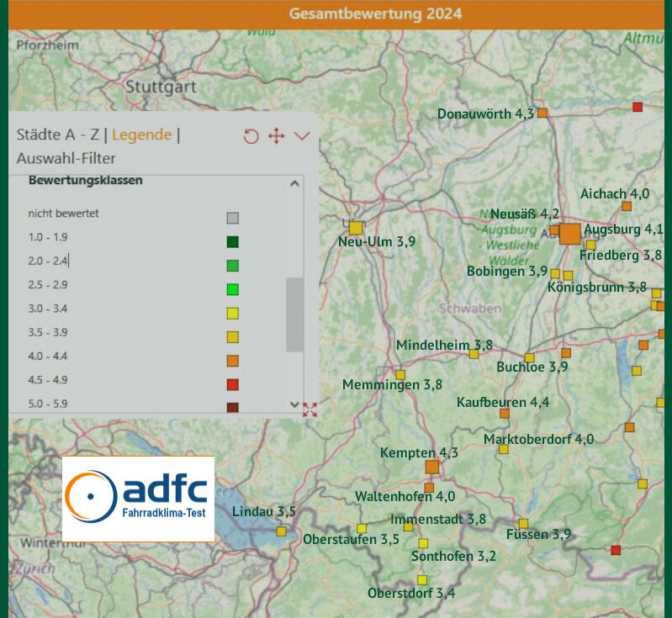Click the dark green 1.0 - 1.9 swatch
The image size is (672, 618).
pos(233,241)
